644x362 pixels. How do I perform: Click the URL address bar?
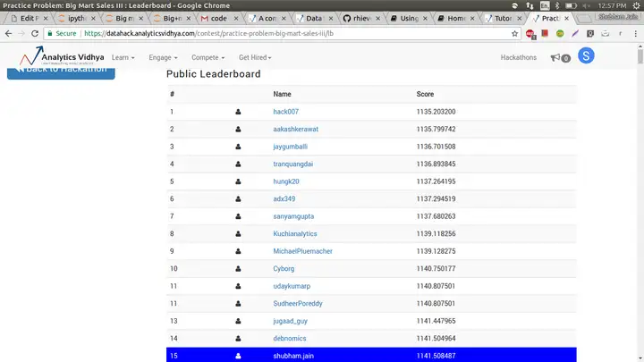coord(279,34)
